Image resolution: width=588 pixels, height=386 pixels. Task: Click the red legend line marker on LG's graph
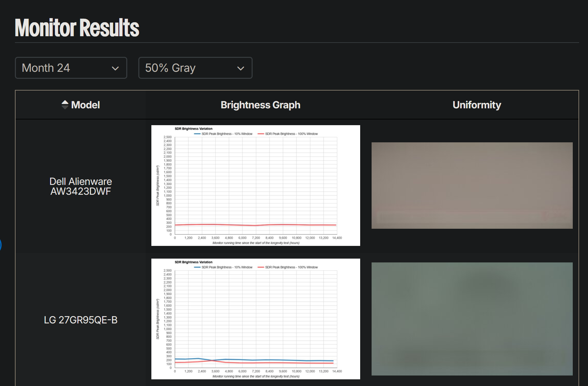(261, 267)
